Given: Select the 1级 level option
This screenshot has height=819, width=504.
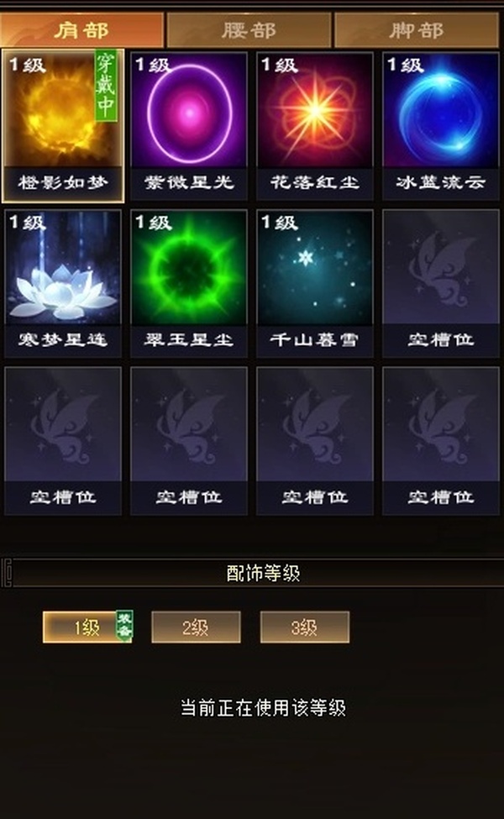Looking at the screenshot, I should click(x=87, y=627).
